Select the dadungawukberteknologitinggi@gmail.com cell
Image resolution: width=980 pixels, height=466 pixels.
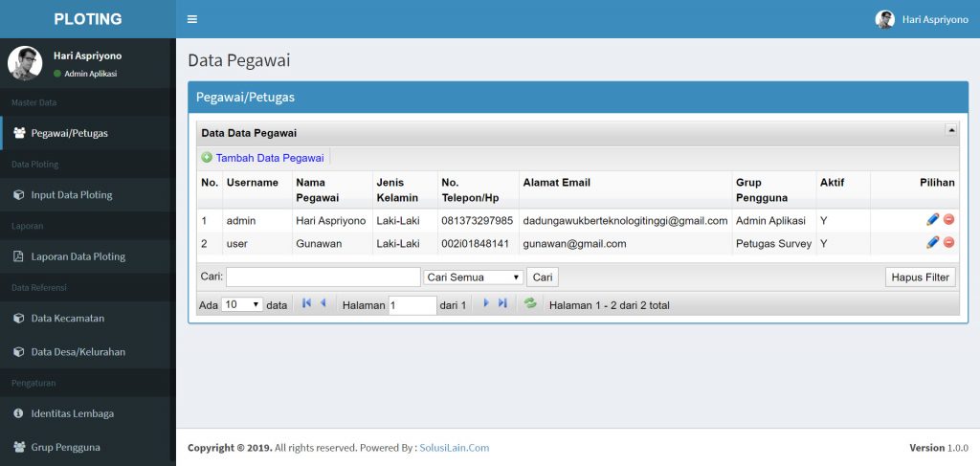625,220
